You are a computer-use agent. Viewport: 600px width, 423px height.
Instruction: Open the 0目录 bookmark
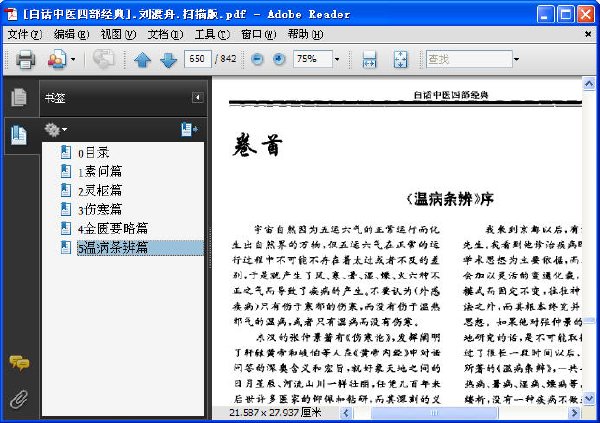94,153
